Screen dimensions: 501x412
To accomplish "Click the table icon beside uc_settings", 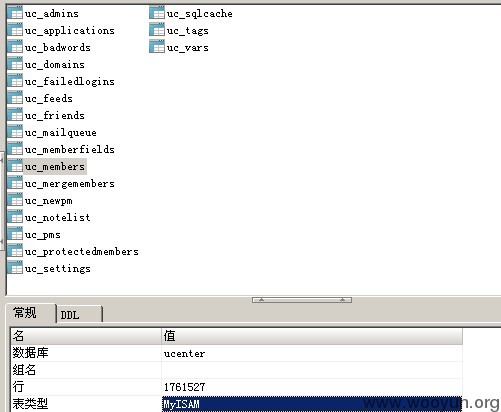I will tap(15, 268).
